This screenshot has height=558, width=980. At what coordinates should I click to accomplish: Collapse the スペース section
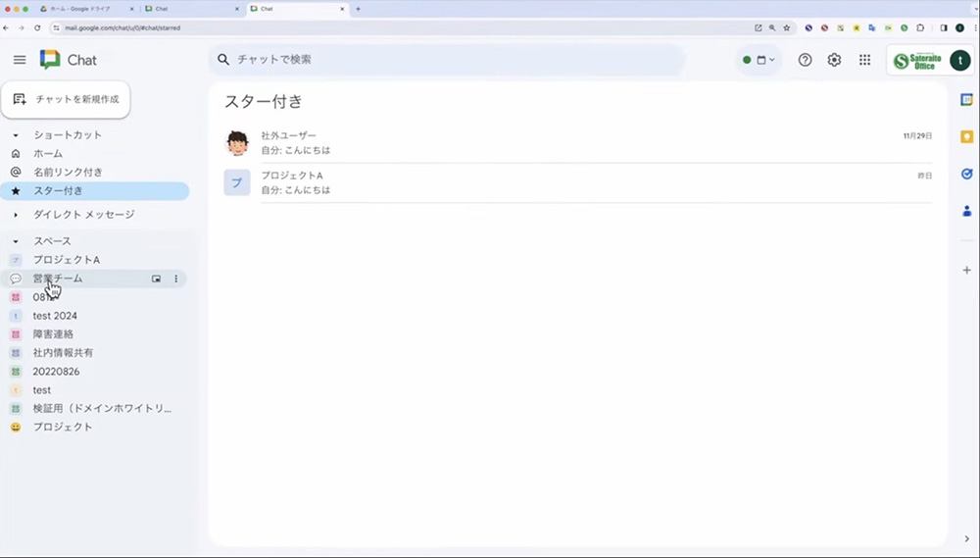pyautogui.click(x=16, y=241)
